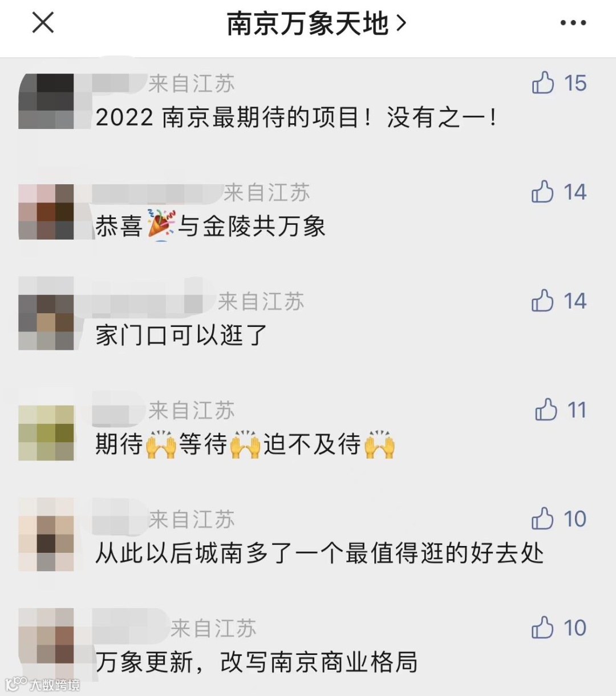Expand the chevron beside 南京万象天地
616x696 pixels.
click(401, 23)
